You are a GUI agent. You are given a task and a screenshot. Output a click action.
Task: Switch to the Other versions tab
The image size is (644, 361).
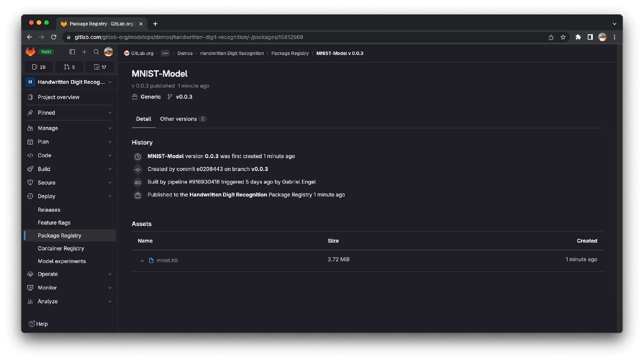[x=179, y=119]
